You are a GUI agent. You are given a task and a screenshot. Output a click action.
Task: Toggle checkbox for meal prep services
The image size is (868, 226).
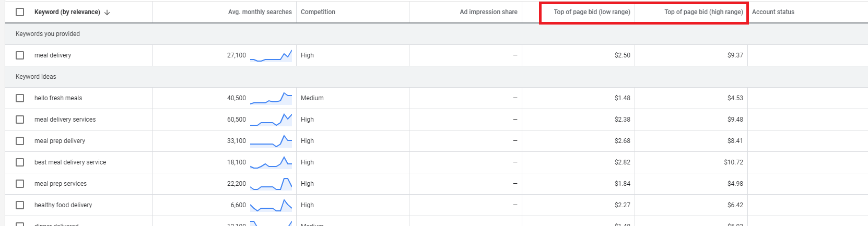click(20, 184)
